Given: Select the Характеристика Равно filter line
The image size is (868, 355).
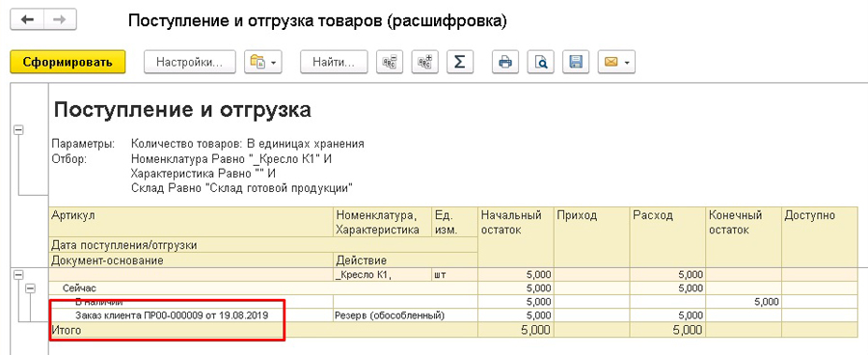Looking at the screenshot, I should (203, 174).
